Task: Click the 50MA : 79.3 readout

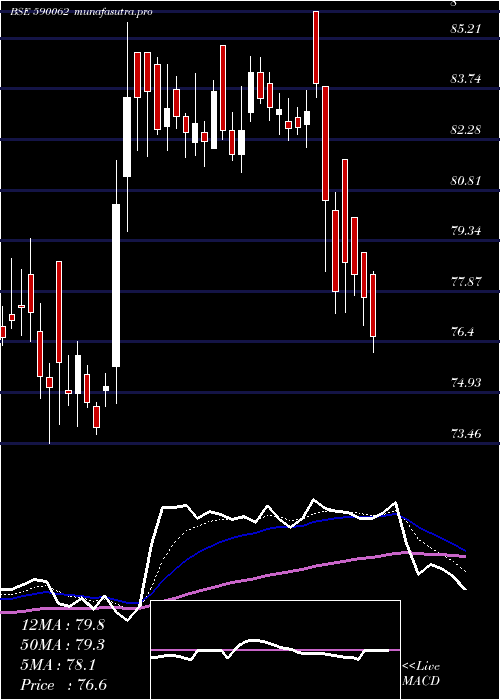Action: pos(63,645)
